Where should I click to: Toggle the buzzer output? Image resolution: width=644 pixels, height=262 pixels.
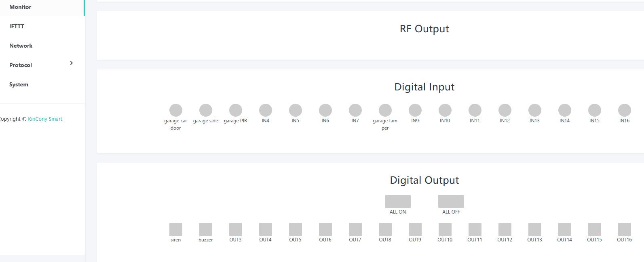[x=205, y=229]
